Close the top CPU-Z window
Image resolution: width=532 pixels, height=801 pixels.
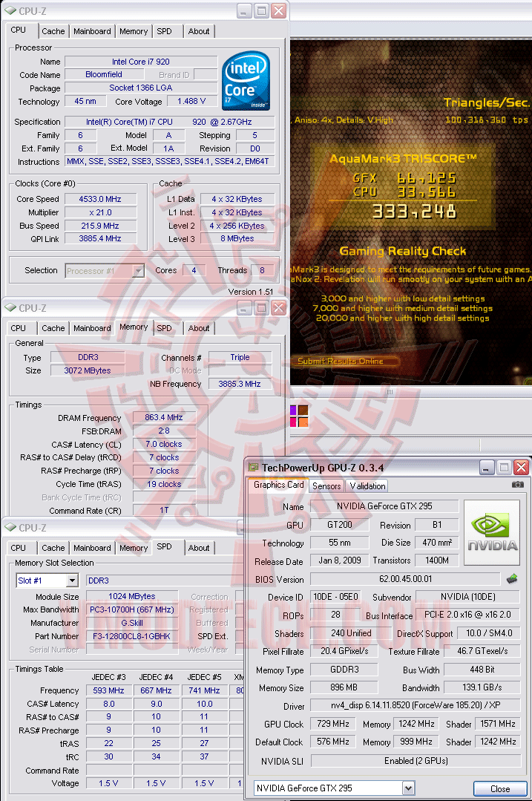279,10
